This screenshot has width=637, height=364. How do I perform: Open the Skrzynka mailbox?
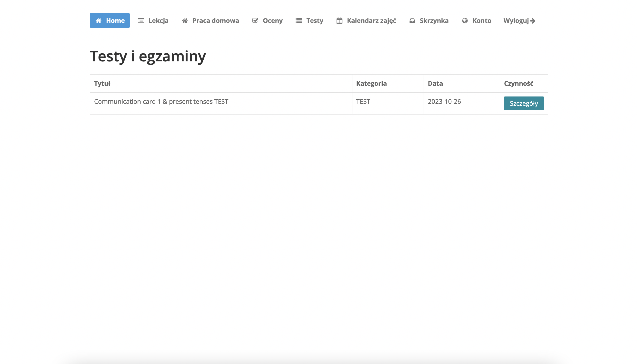click(434, 20)
